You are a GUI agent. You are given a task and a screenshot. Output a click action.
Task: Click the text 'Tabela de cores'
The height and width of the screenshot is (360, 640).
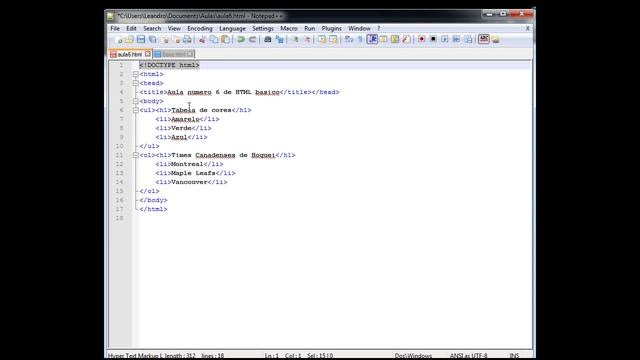point(201,110)
